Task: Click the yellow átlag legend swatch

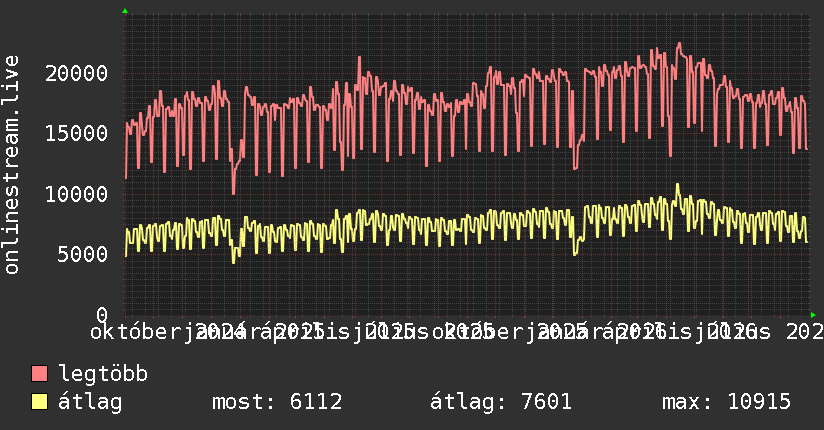Action: click(x=39, y=402)
